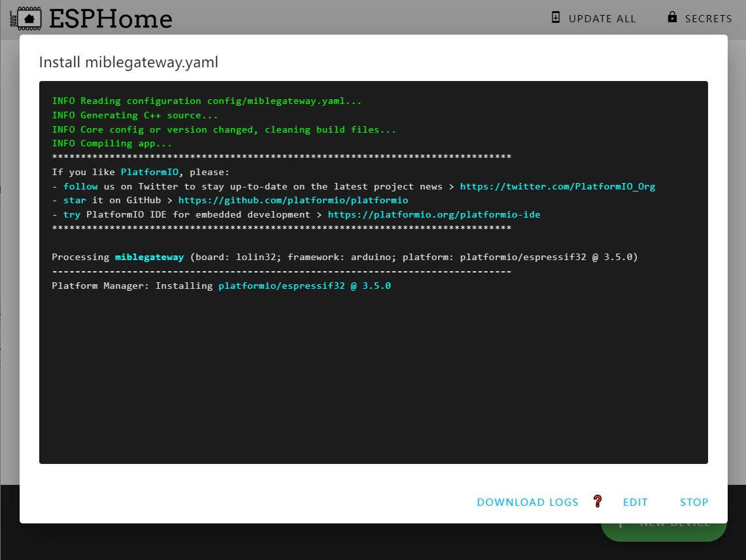Click the ESPHome title text
Screen dimensions: 746x560
click(x=111, y=19)
